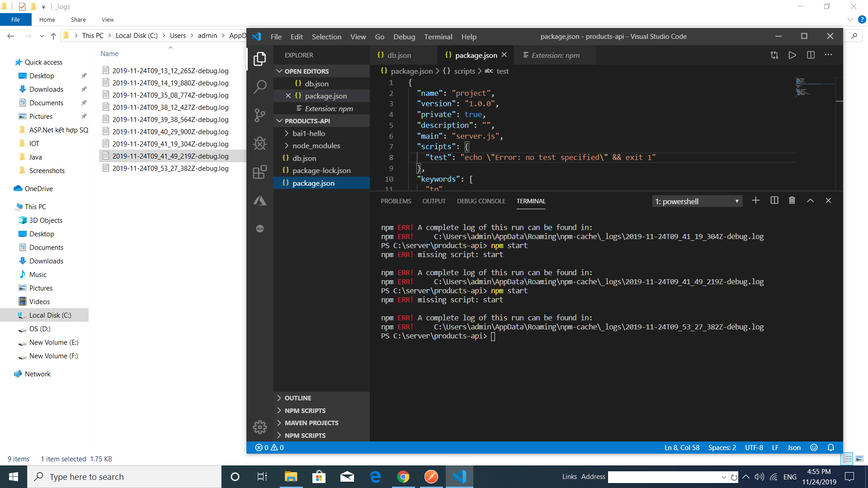Switch to the Extension: npm tab
Screen dimensions: 868x488
coord(555,55)
